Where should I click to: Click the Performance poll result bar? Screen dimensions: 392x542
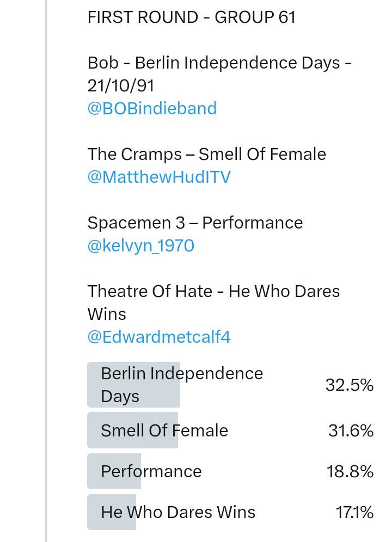click(151, 471)
